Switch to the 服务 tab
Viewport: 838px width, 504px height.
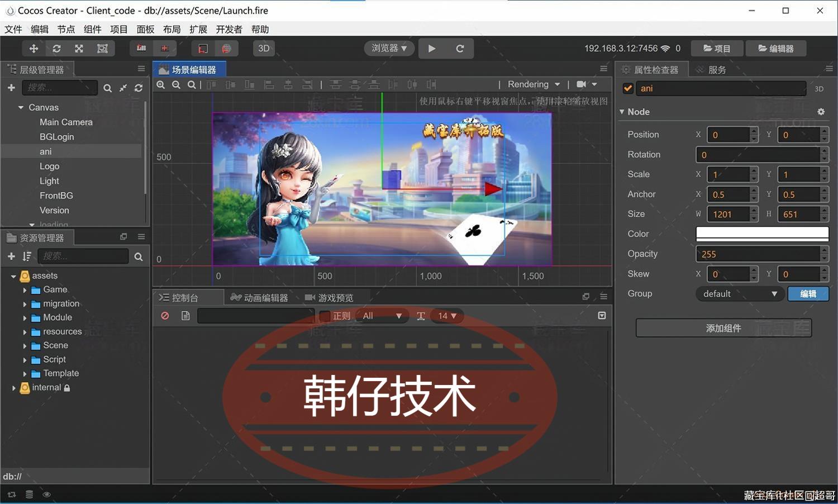click(x=711, y=69)
